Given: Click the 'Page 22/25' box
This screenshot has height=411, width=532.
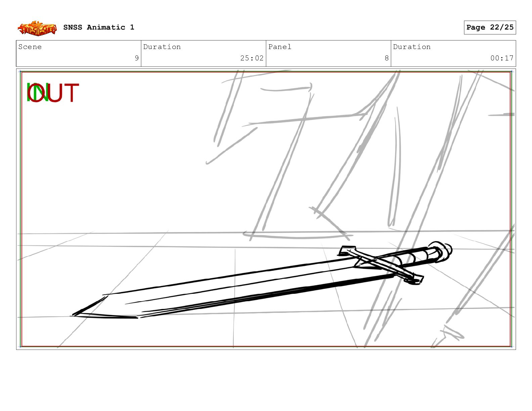Looking at the screenshot, I should 490,28.
